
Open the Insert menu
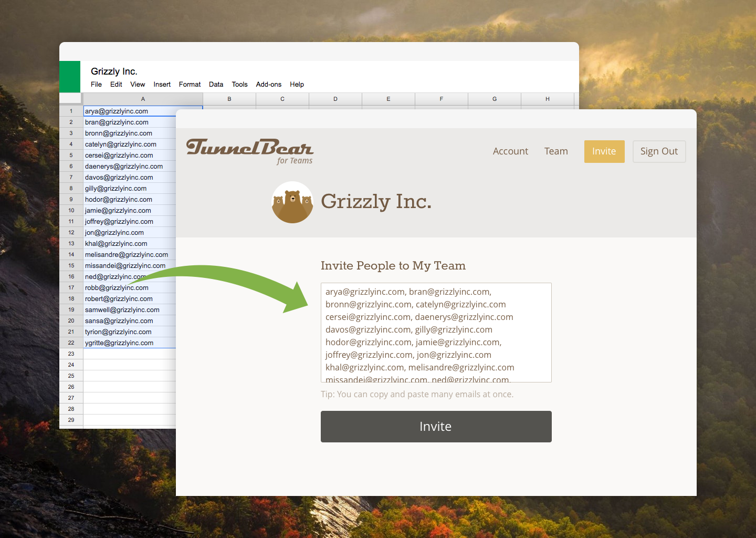162,85
